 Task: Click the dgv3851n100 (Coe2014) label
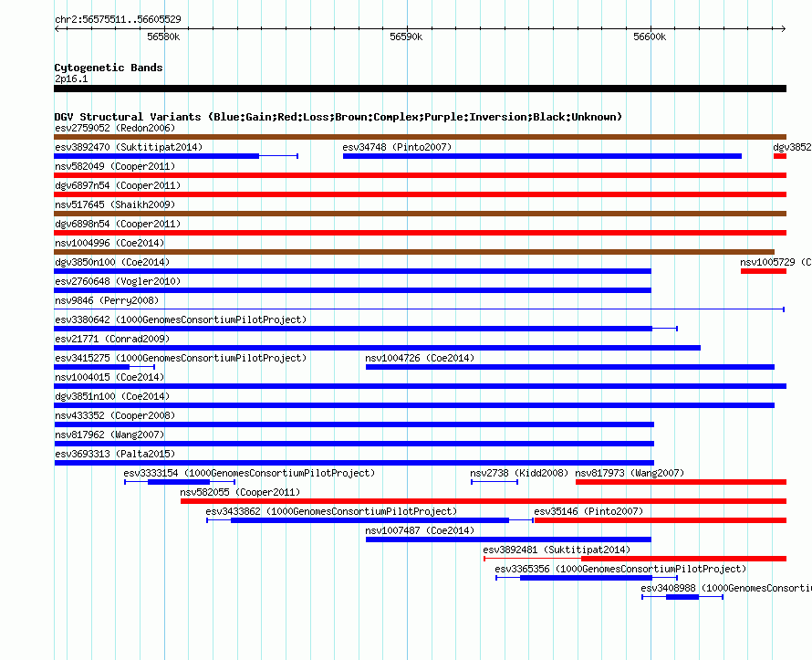tap(112, 396)
